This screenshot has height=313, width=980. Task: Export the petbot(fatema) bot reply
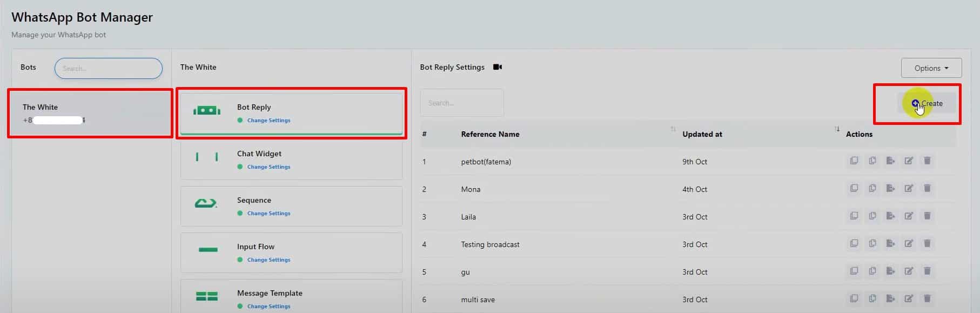890,161
